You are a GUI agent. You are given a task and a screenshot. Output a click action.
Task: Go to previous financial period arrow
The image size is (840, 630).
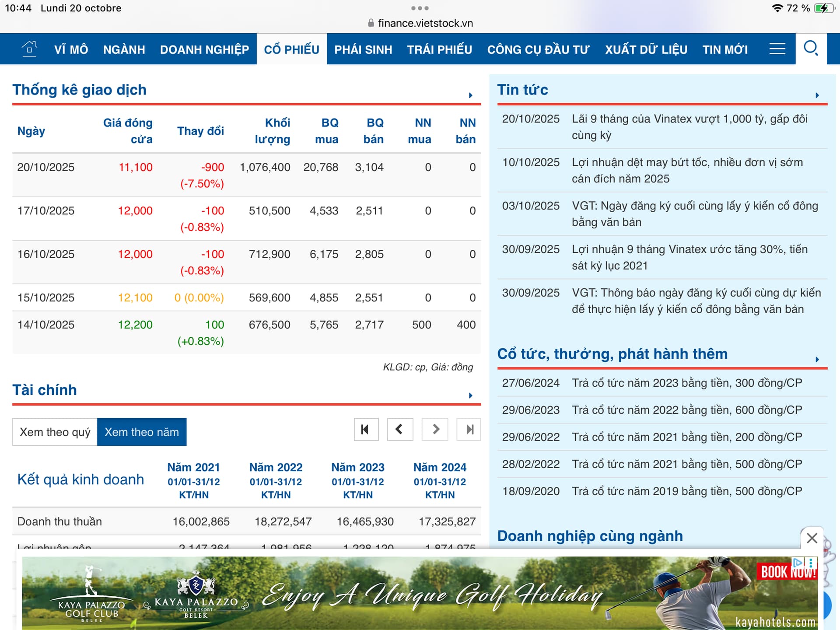(x=399, y=429)
